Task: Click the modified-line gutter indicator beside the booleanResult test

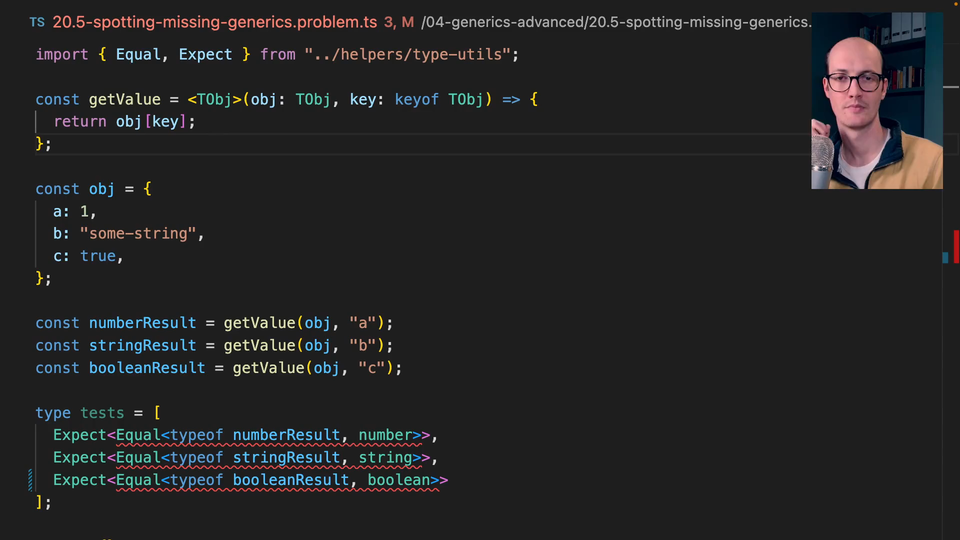Action: [x=31, y=480]
